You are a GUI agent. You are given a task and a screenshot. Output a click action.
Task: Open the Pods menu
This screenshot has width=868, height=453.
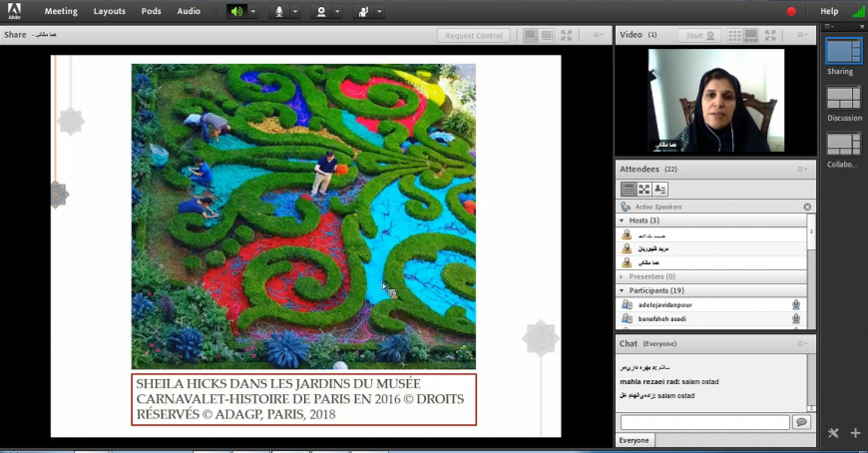point(151,11)
